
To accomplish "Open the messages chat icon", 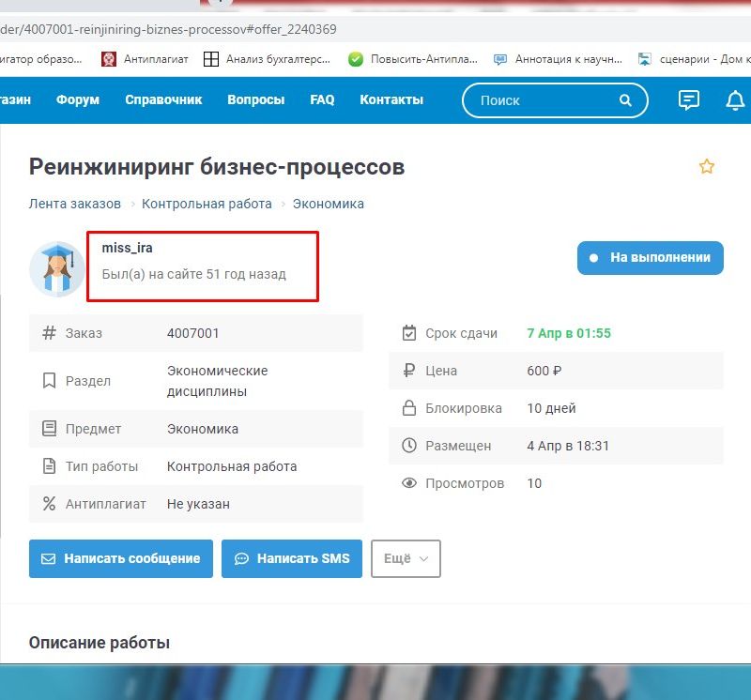I will click(x=689, y=100).
